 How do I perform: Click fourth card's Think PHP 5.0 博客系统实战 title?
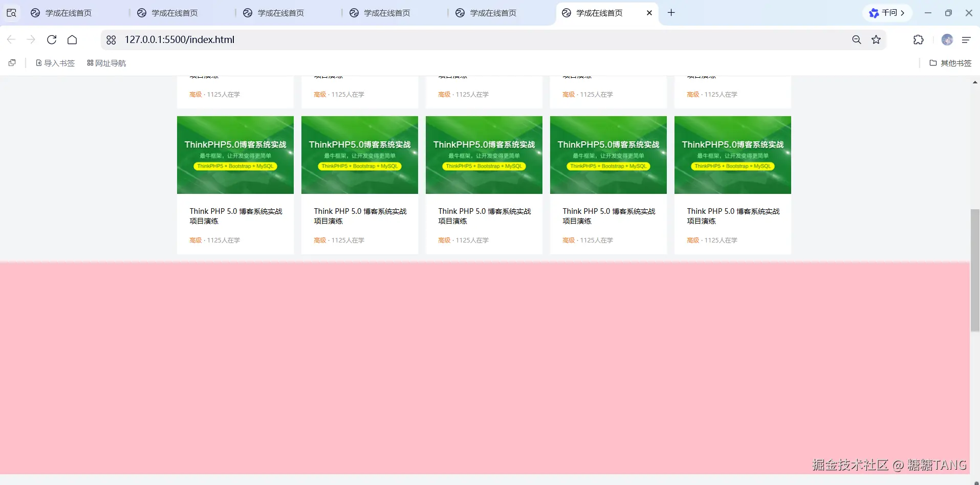609,216
